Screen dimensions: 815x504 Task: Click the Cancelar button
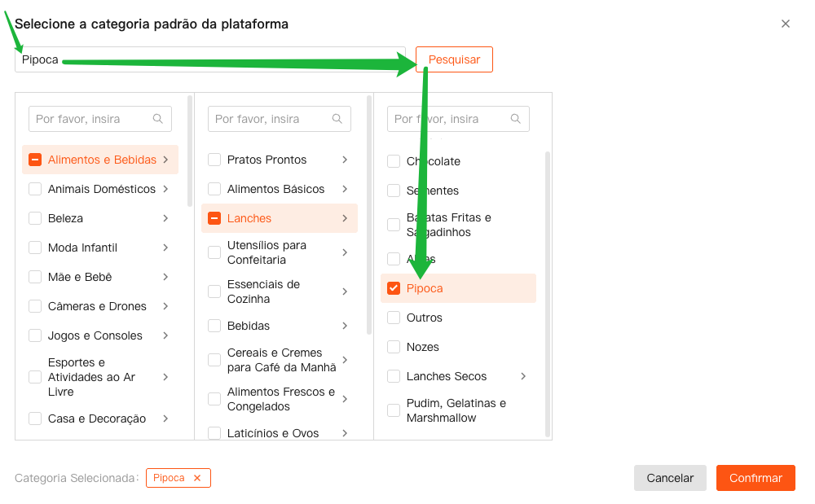670,478
